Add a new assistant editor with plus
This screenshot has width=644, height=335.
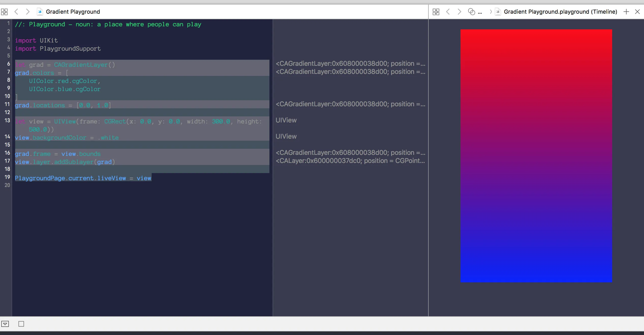626,12
